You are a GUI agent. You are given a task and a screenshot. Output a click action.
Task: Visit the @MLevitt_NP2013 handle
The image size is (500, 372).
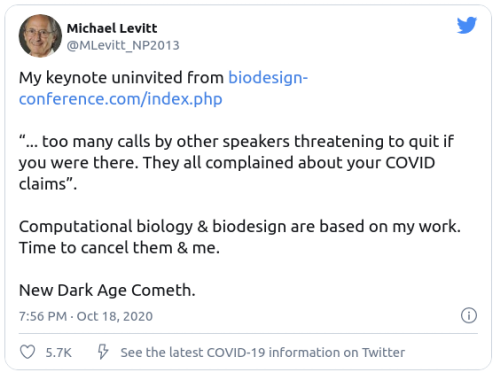point(123,45)
